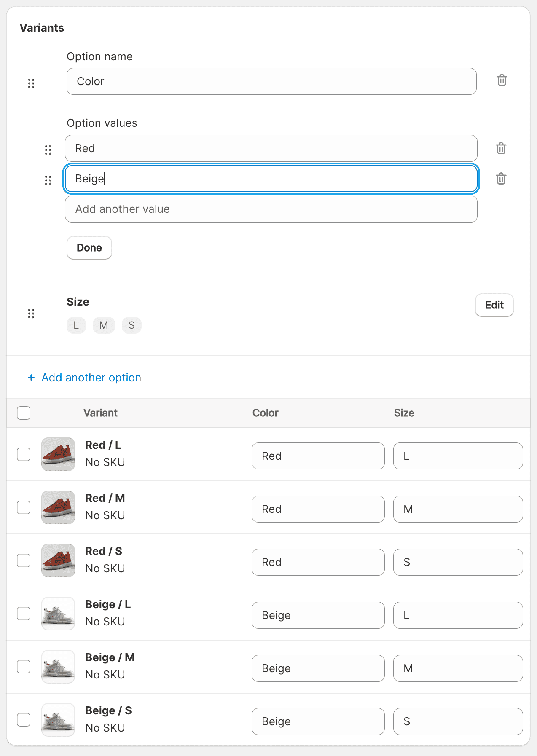Remove the Beige option value
Viewport: 537px width, 756px height.
501,179
